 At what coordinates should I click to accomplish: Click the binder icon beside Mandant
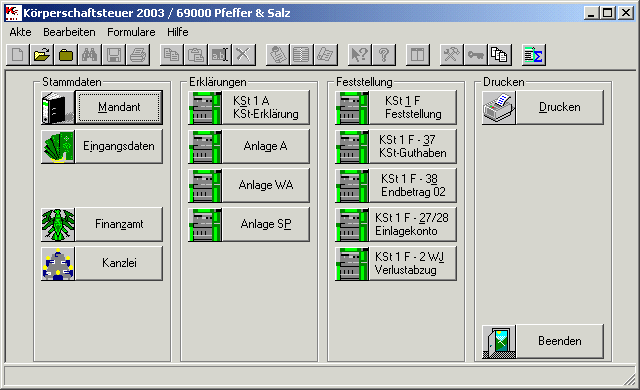58,108
